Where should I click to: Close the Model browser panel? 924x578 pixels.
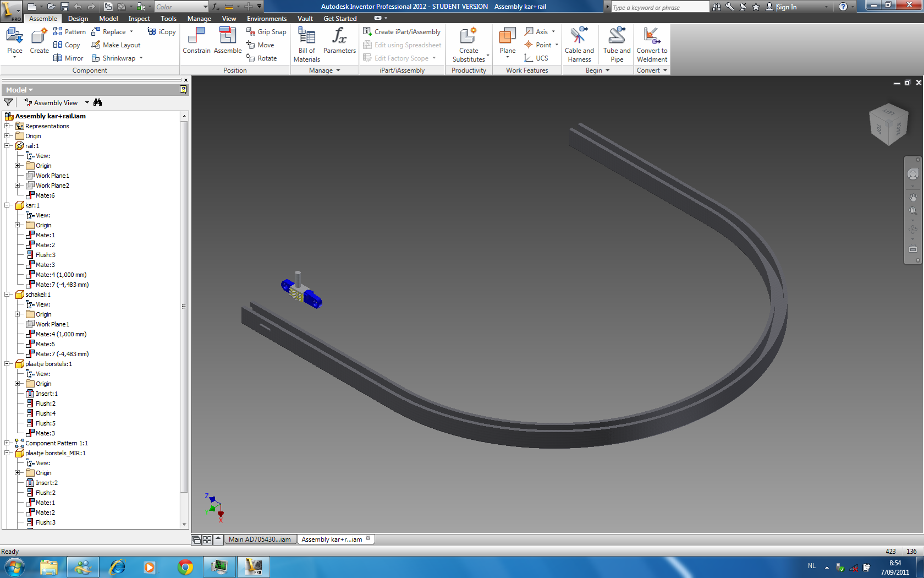coord(185,80)
